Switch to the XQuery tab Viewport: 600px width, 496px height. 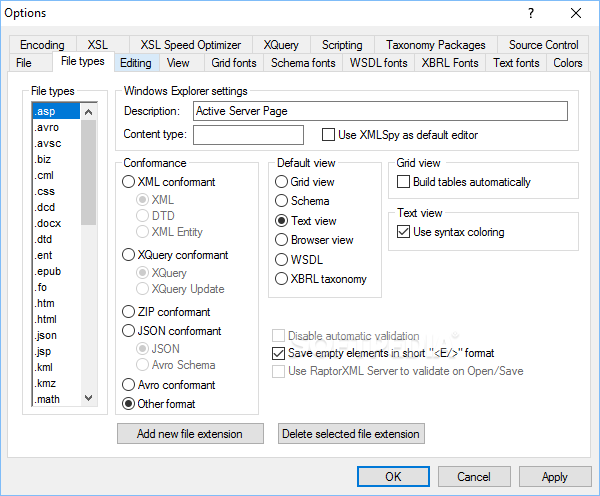(281, 45)
